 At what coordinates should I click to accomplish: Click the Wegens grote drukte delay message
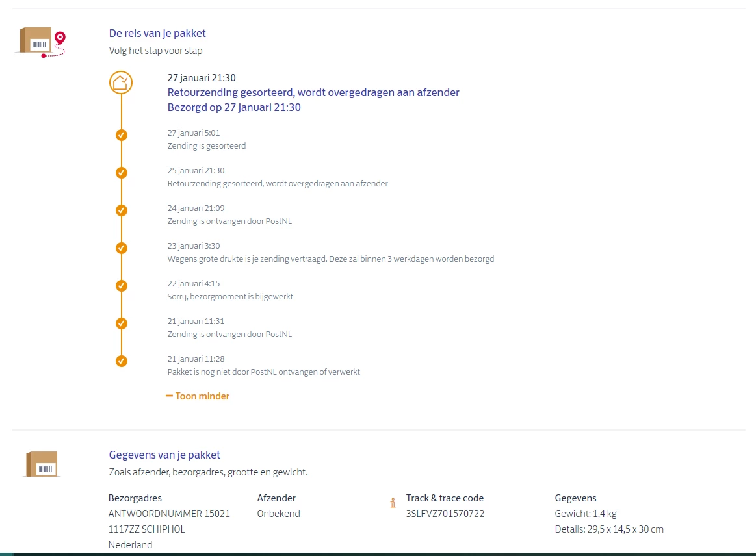(331, 259)
